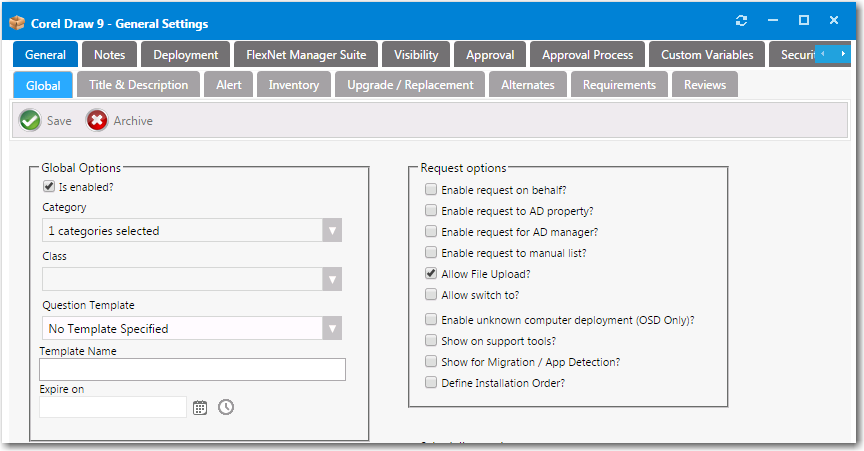The height and width of the screenshot is (451, 864).
Task: Switch to the Deployment tab
Action: coord(186,55)
